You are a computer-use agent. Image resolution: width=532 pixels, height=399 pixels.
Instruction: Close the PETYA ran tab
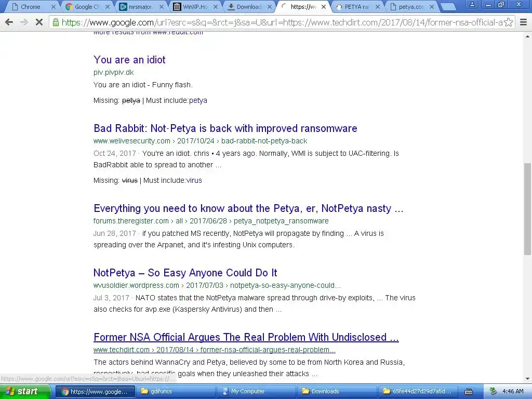[378, 7]
